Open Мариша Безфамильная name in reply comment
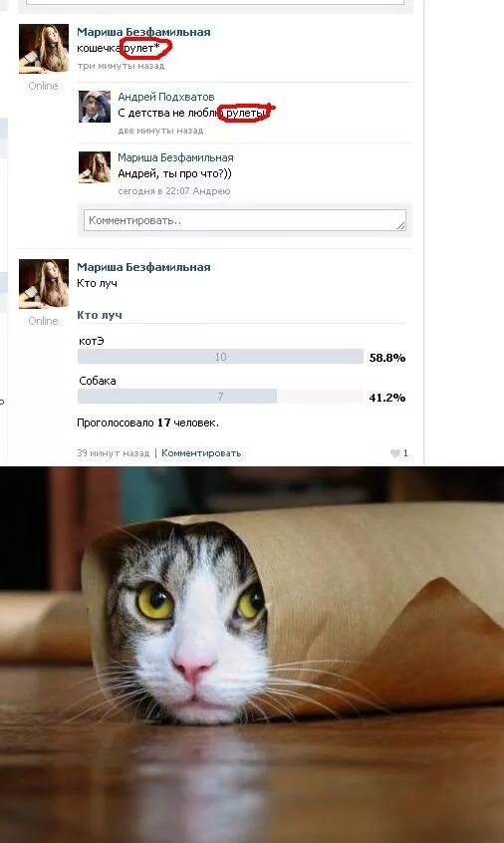 click(x=175, y=157)
